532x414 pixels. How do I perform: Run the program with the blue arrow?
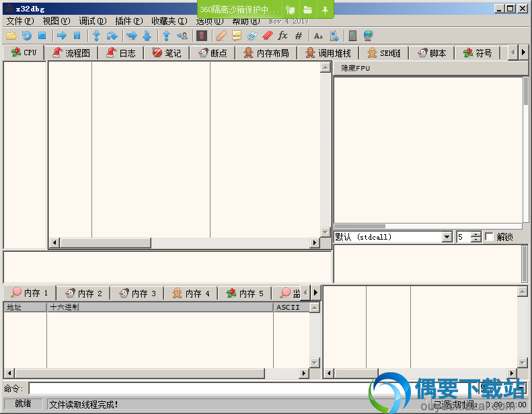(62, 35)
